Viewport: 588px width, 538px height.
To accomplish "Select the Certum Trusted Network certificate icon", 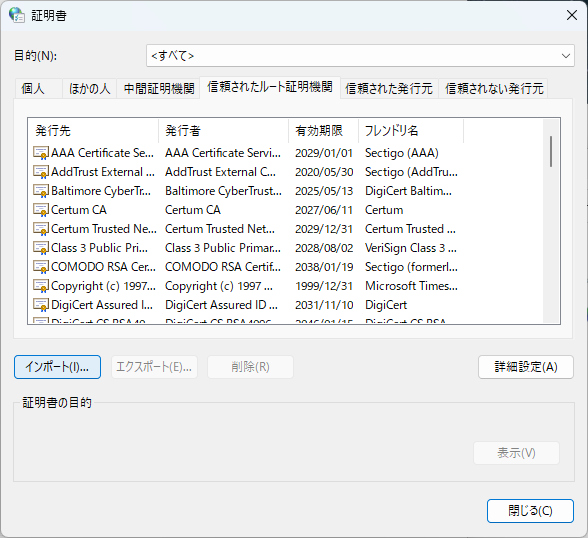I will pyautogui.click(x=41, y=229).
